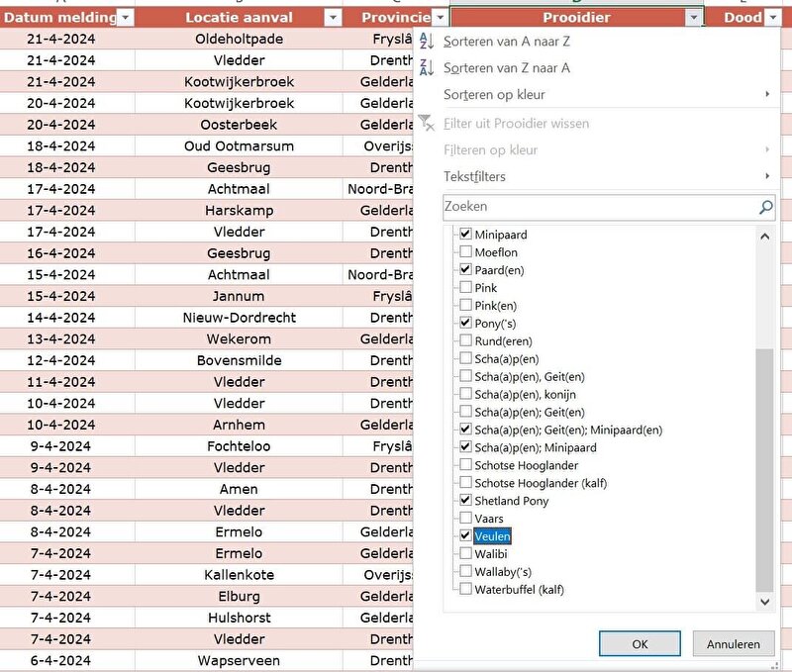Check the Pink checkbox
The image size is (792, 672).
tap(465, 287)
